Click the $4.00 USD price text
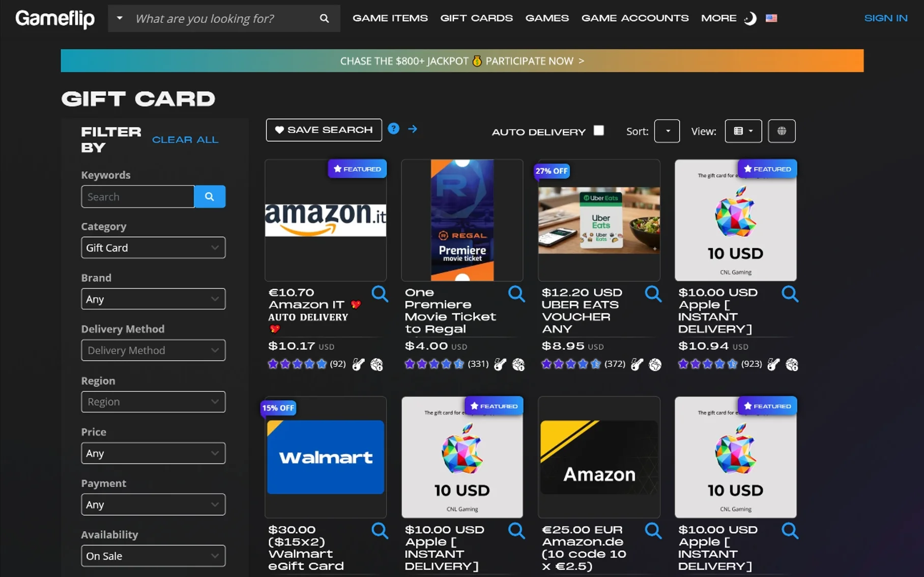The width and height of the screenshot is (924, 577). click(x=436, y=346)
